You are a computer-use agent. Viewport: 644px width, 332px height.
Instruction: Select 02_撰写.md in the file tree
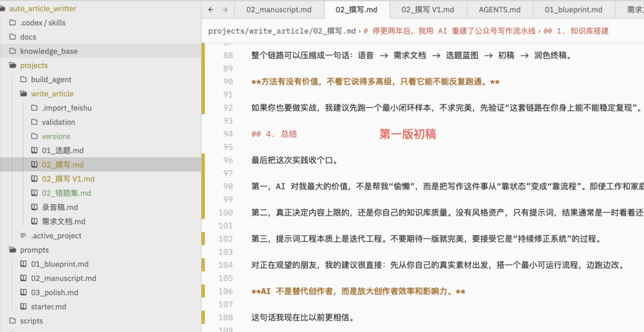click(x=63, y=165)
